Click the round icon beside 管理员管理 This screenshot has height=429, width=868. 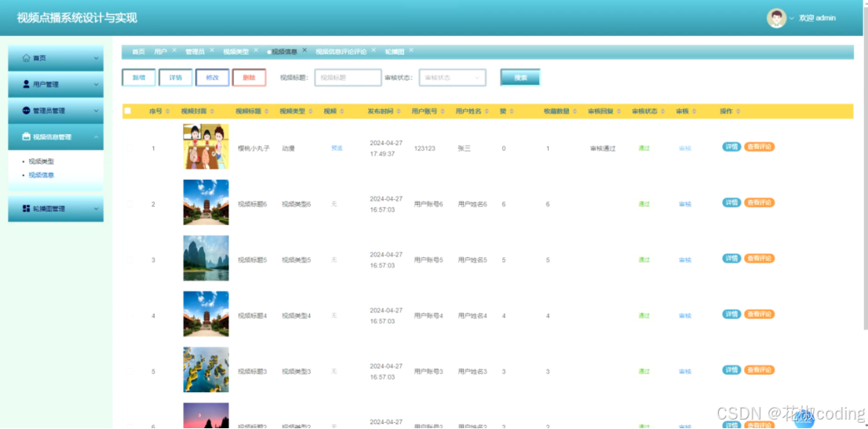point(26,111)
